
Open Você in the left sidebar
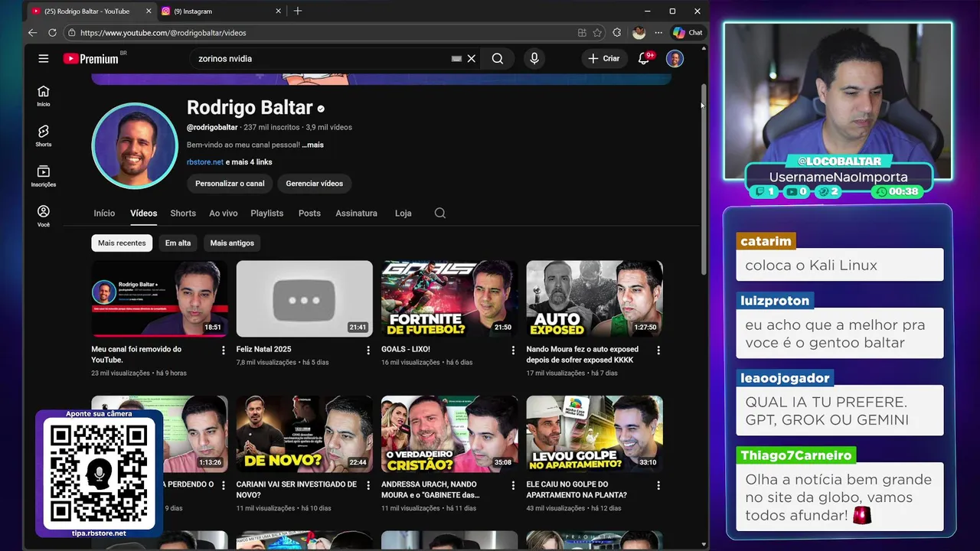(44, 217)
